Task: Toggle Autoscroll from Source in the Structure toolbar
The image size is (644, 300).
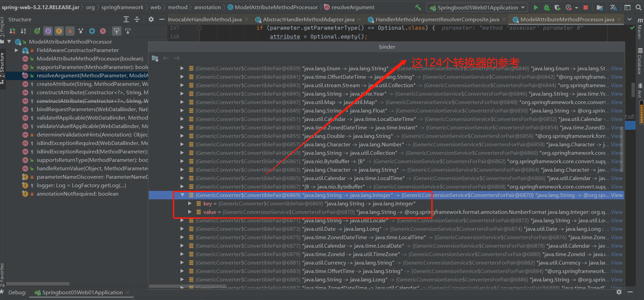Action: (128, 31)
